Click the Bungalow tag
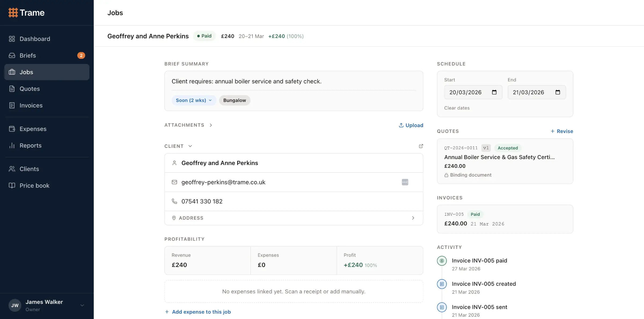 coord(235,100)
